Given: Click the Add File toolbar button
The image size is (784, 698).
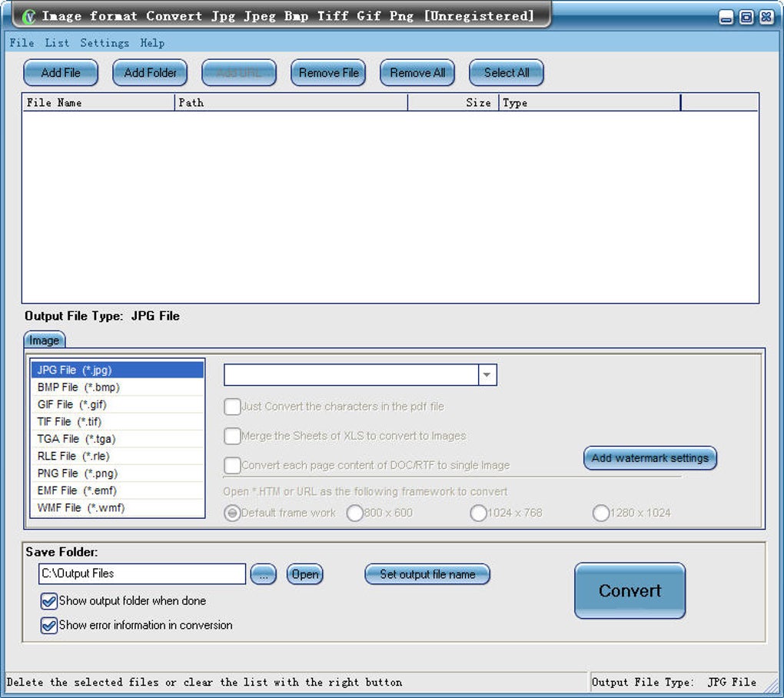Looking at the screenshot, I should point(61,73).
